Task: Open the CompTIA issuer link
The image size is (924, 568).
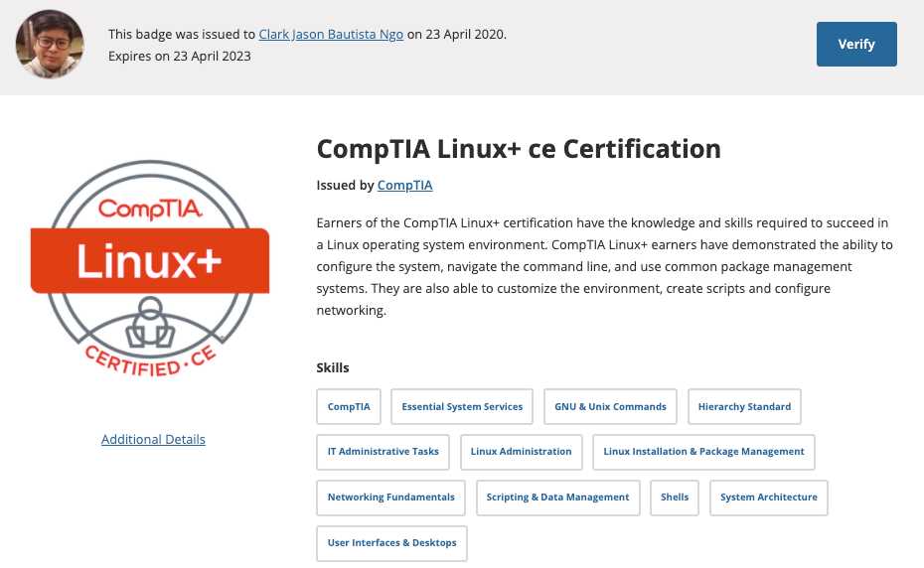Action: (404, 185)
